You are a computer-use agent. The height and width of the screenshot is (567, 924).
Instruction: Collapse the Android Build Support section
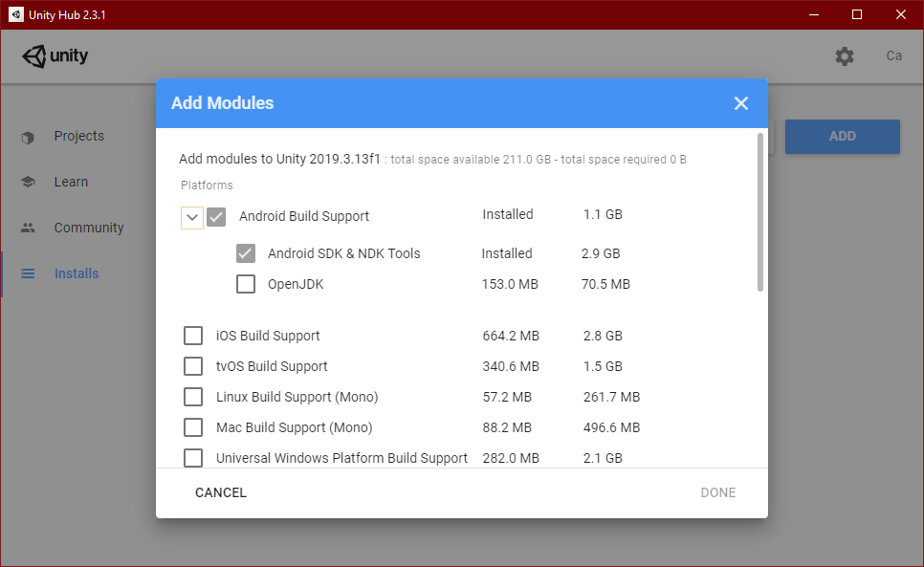click(x=191, y=217)
